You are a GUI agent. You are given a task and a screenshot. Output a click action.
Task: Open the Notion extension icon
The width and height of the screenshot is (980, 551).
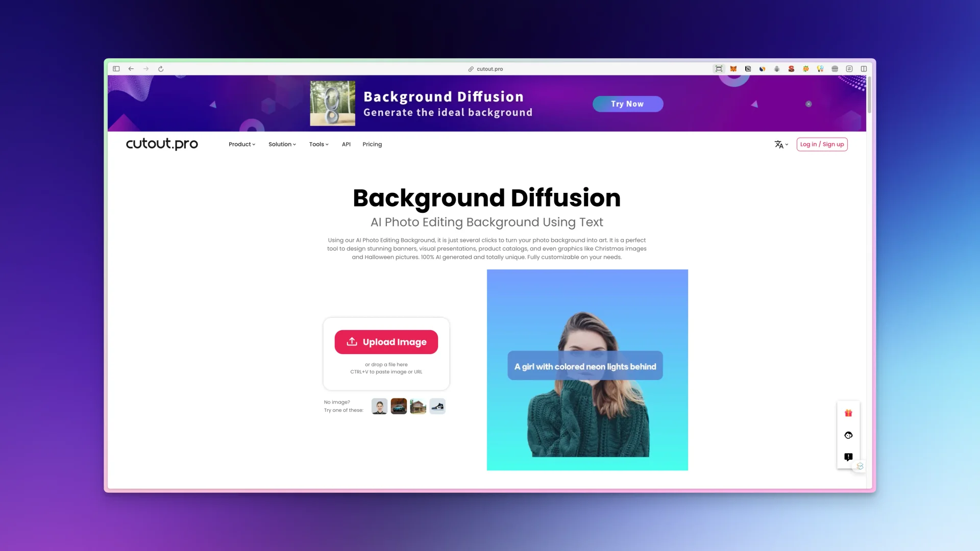tap(748, 69)
